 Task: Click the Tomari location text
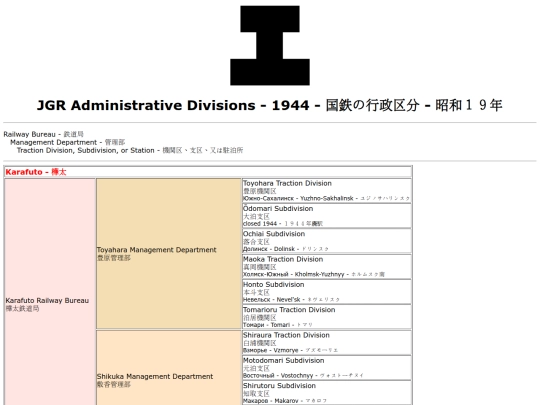click(278, 325)
